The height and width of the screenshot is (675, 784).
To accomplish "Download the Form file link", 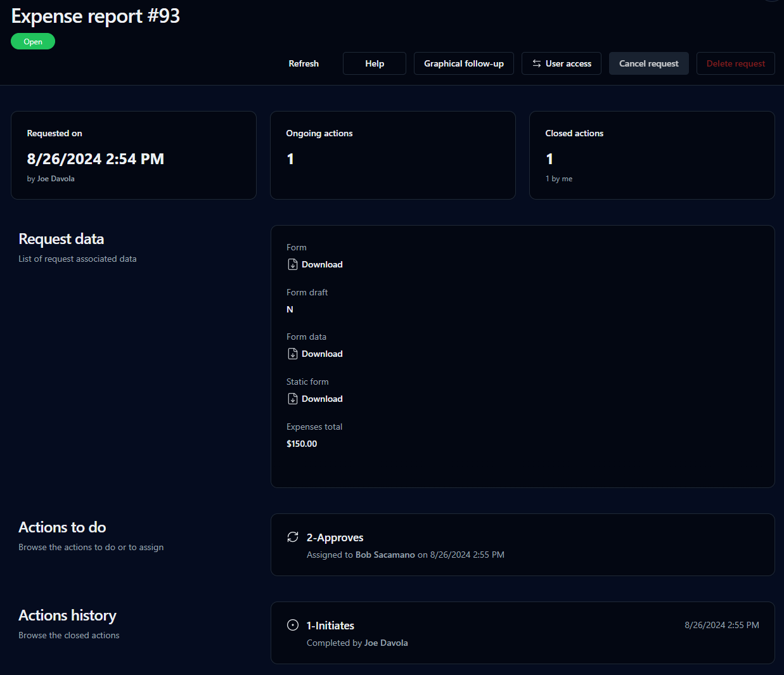I will [322, 264].
